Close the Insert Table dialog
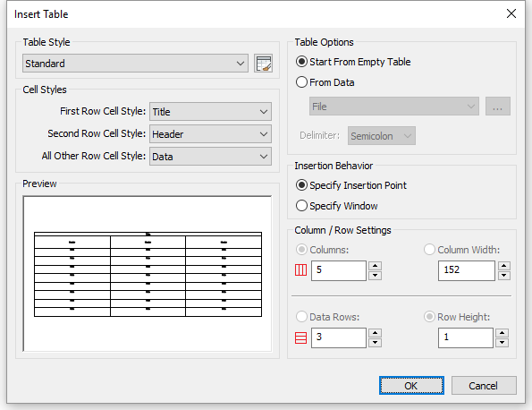 pos(511,14)
